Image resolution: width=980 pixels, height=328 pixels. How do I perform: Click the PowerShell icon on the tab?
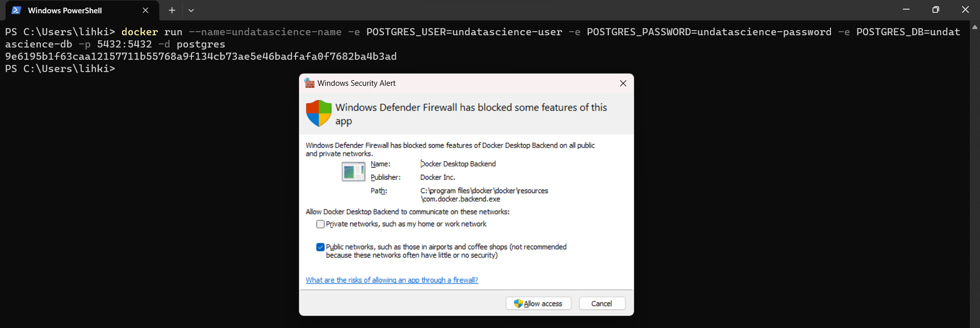click(x=16, y=10)
